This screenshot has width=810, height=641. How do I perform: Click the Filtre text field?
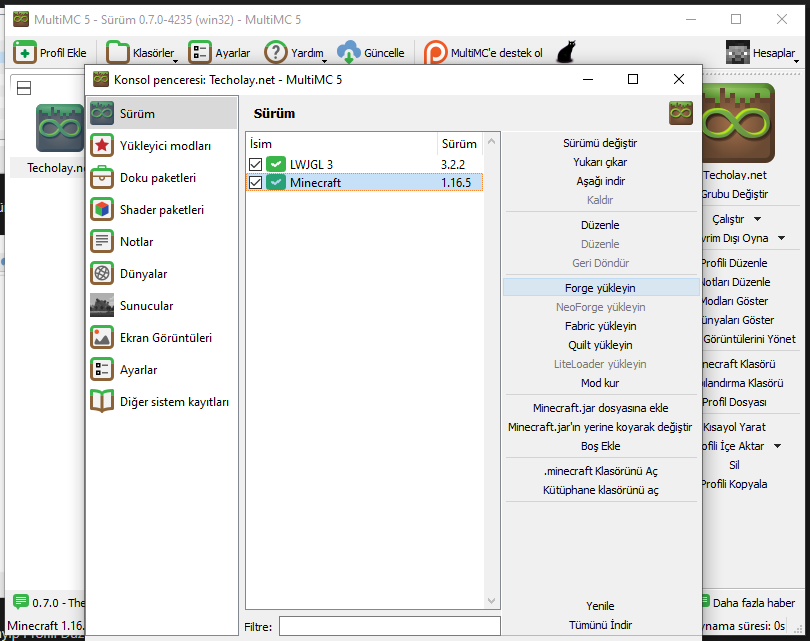390,626
